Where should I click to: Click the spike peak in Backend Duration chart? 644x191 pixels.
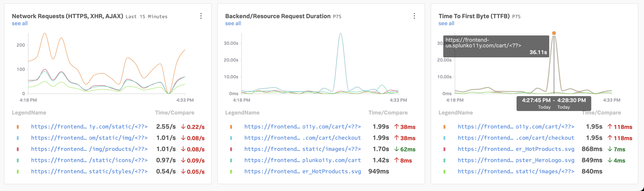[341, 34]
